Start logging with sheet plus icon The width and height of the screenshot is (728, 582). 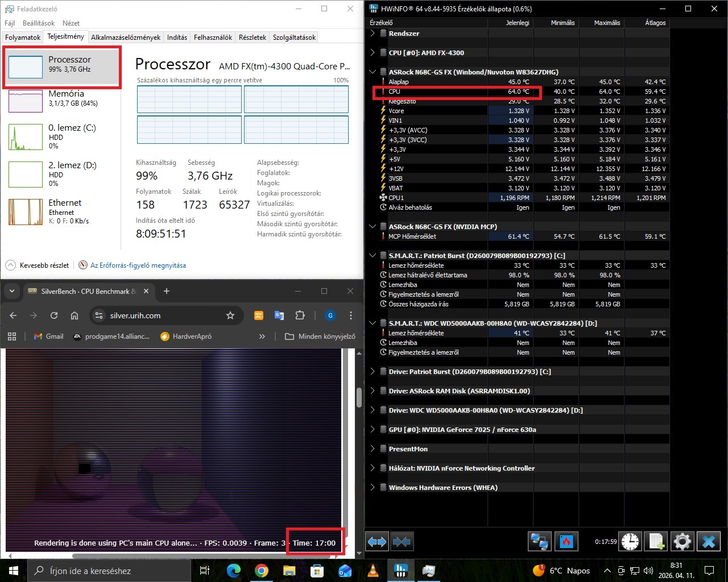[656, 542]
